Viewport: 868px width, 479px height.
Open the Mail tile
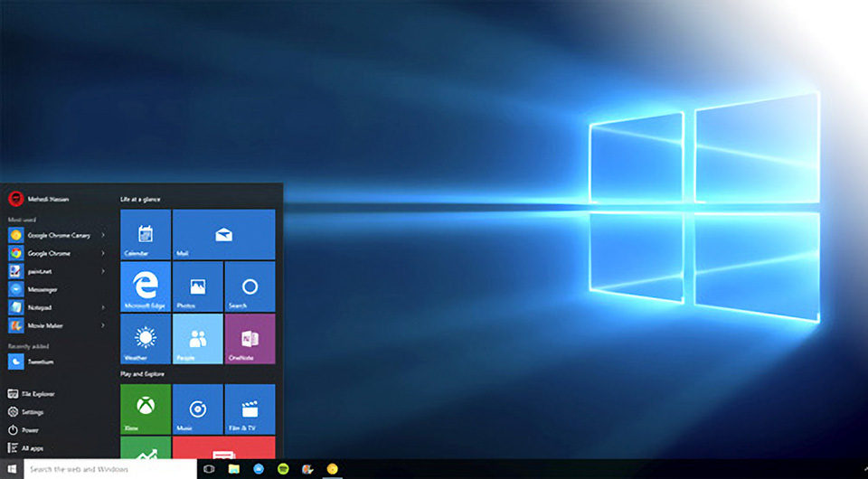(x=223, y=235)
